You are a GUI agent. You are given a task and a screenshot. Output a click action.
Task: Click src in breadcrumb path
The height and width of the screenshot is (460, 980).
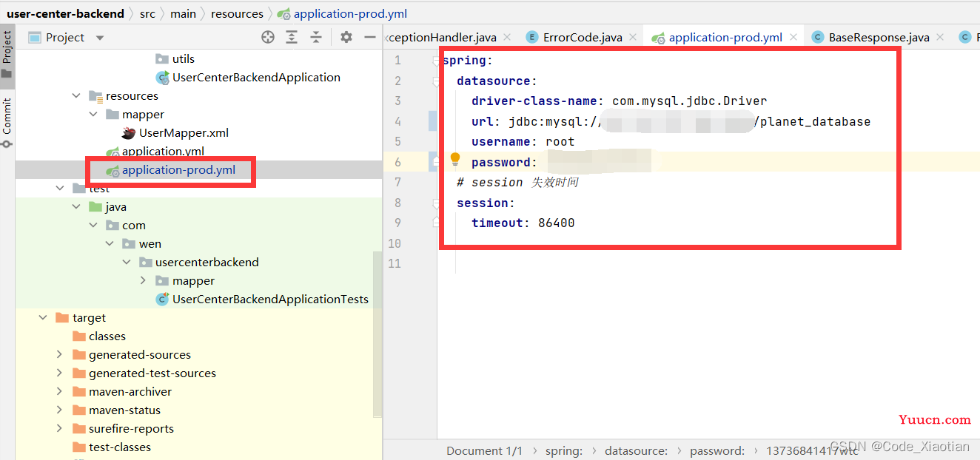(147, 13)
